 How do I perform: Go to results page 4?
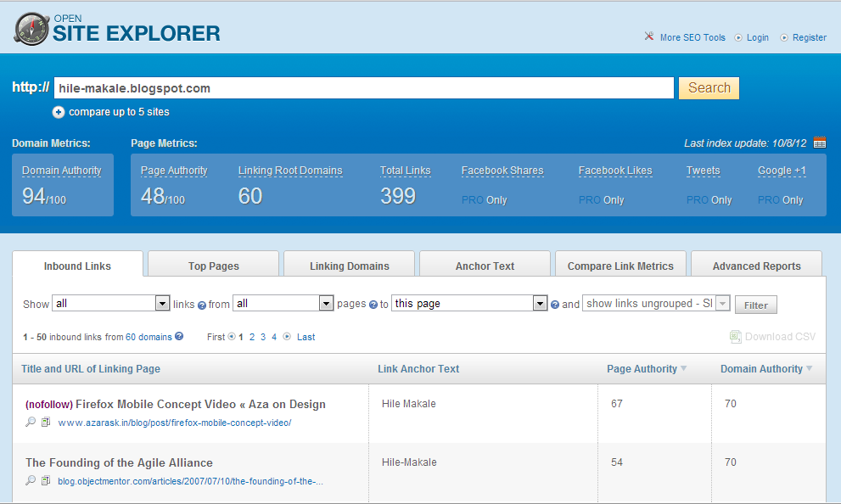click(x=274, y=337)
